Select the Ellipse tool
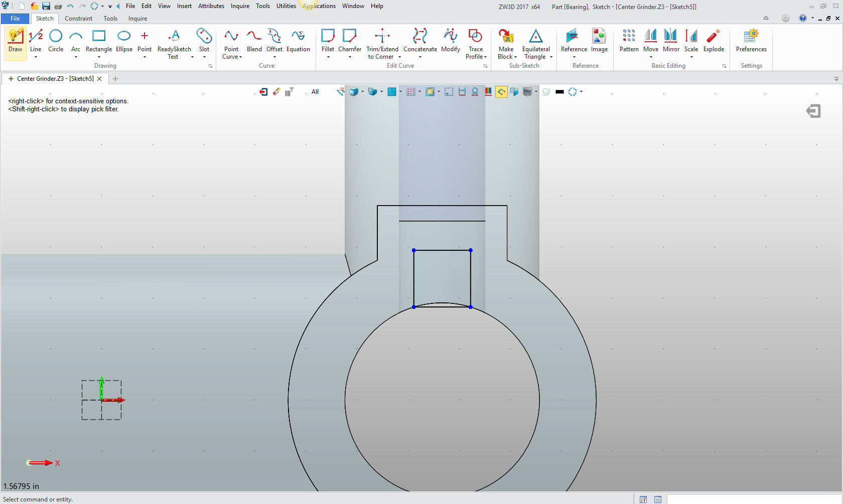The height and width of the screenshot is (504, 843). point(124,40)
